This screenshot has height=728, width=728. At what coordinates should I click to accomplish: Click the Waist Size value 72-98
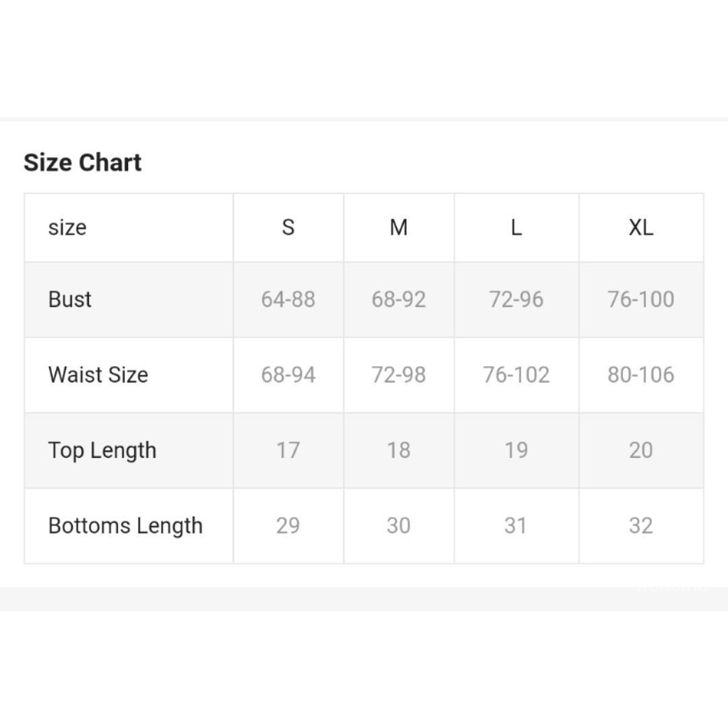pyautogui.click(x=399, y=375)
